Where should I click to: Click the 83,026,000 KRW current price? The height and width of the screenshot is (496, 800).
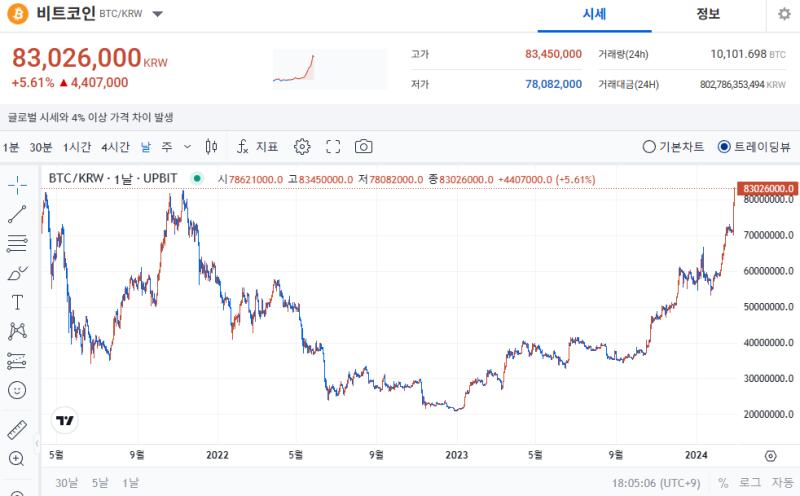pos(90,58)
